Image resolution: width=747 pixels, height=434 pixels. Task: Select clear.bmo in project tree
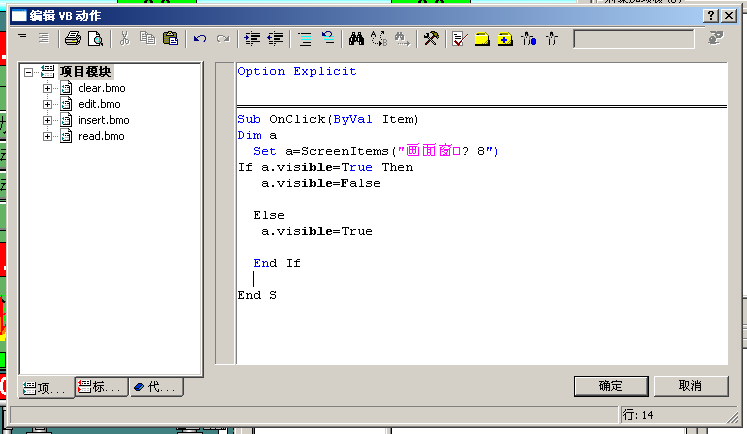(x=101, y=88)
